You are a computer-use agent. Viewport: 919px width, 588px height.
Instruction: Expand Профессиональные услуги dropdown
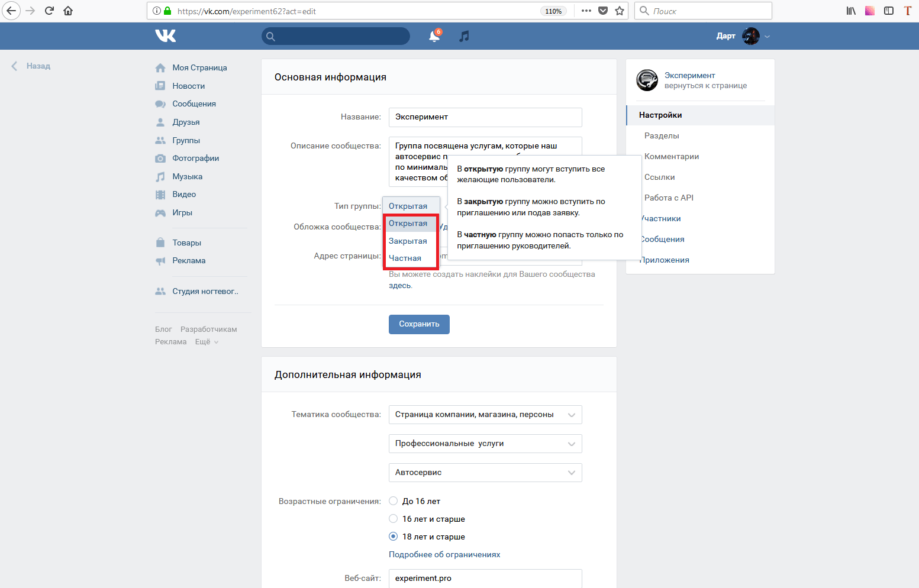(485, 444)
